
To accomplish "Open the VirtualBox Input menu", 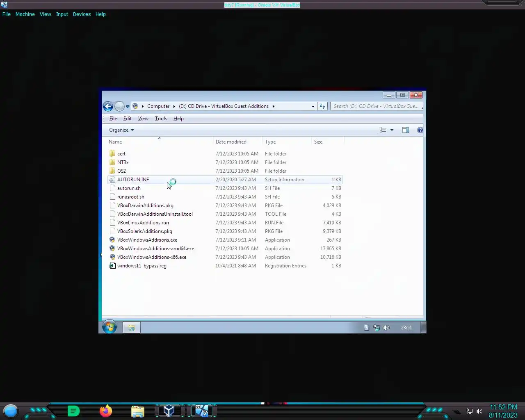I will [62, 14].
